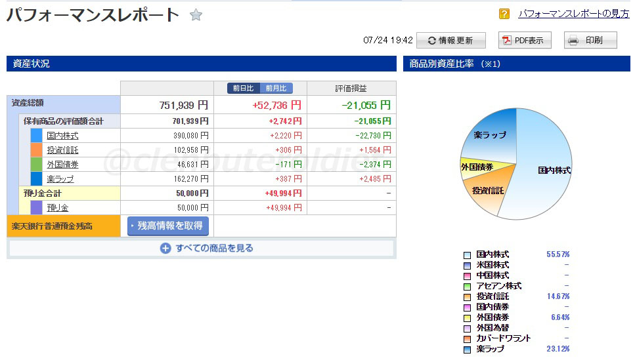Screen dimensions: 635x364
Task: Click the 楽天銀行普通預金残高 label
Action: (52, 226)
